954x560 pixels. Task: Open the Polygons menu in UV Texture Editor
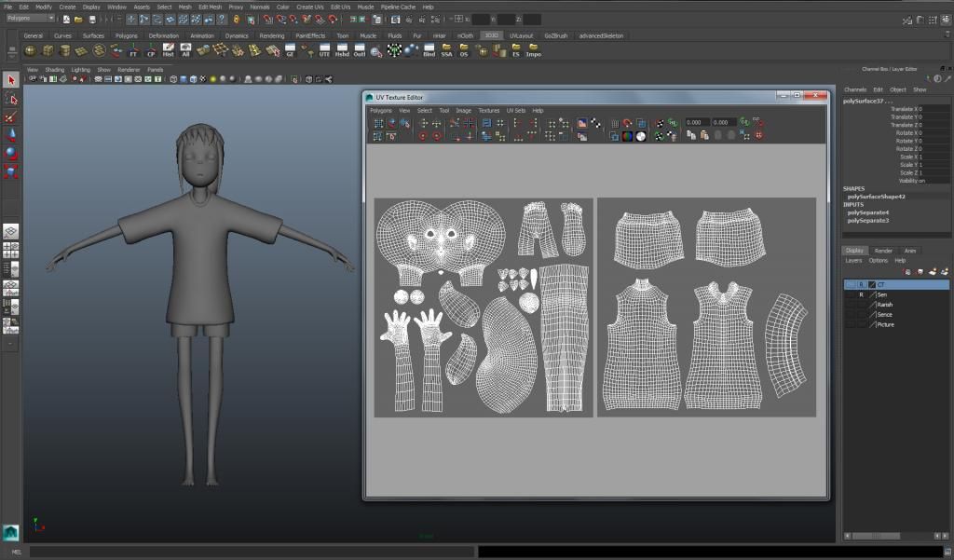[x=381, y=110]
